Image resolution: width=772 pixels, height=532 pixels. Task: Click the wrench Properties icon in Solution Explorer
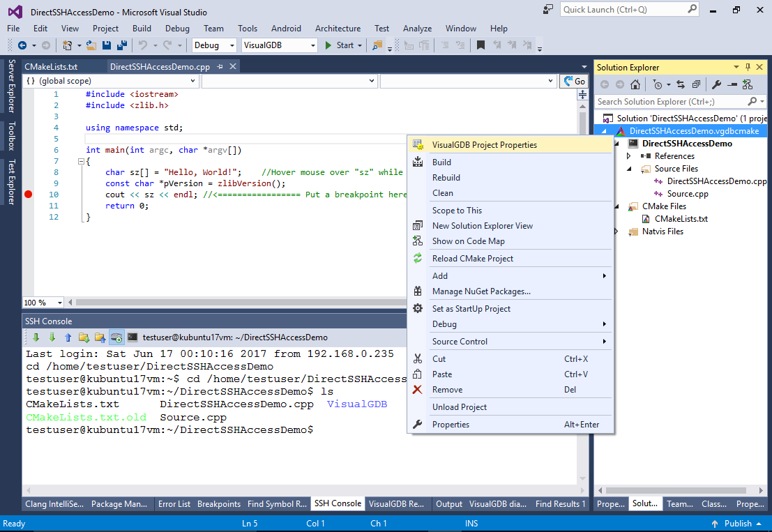pyautogui.click(x=717, y=84)
